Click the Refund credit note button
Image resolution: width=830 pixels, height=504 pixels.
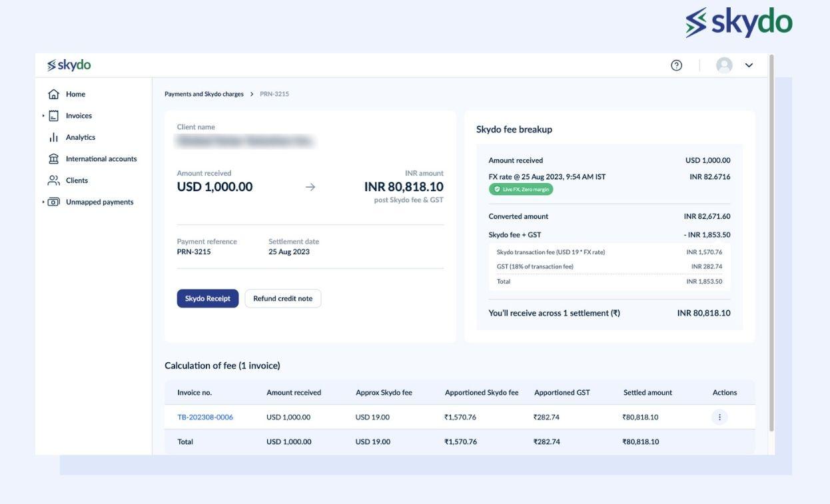point(282,297)
